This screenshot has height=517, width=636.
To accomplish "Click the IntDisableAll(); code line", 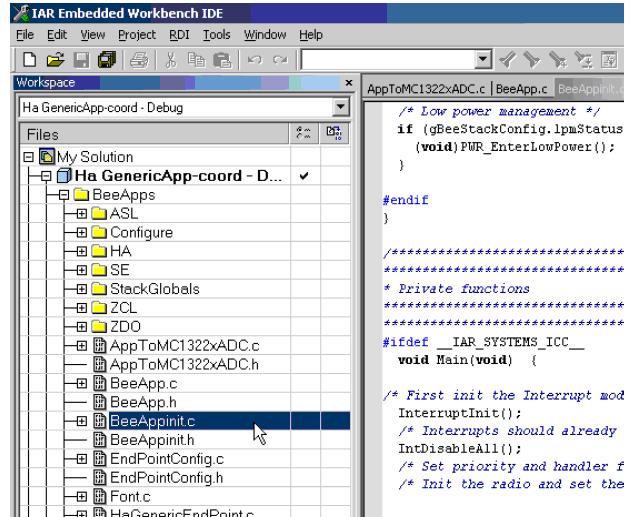I will pos(460,448).
